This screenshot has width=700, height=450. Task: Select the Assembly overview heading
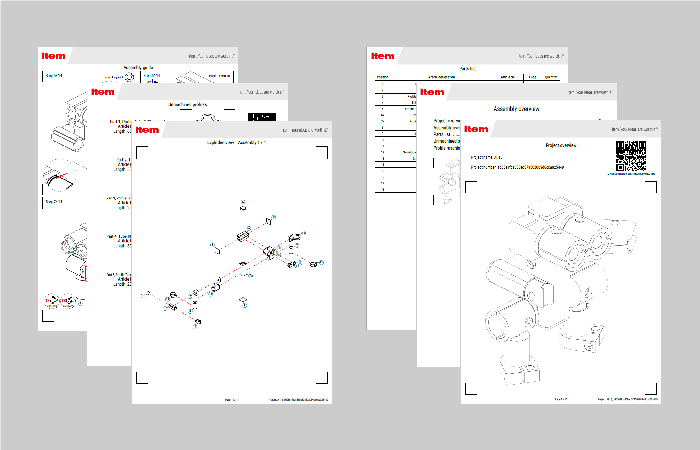pyautogui.click(x=516, y=107)
